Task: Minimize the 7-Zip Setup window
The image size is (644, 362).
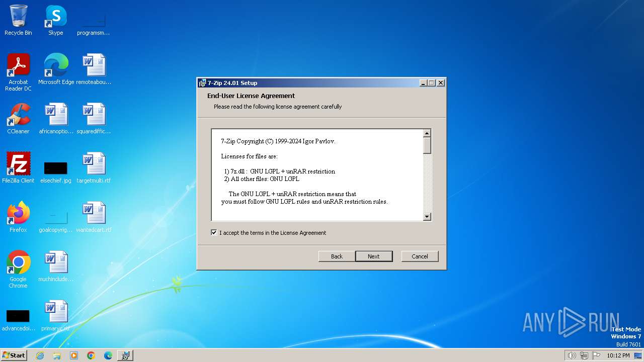Action: pyautogui.click(x=423, y=83)
